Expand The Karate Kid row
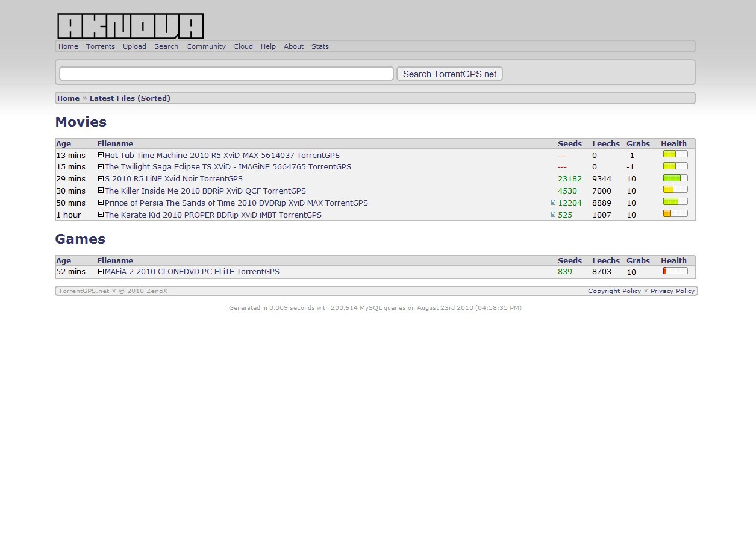 (101, 215)
